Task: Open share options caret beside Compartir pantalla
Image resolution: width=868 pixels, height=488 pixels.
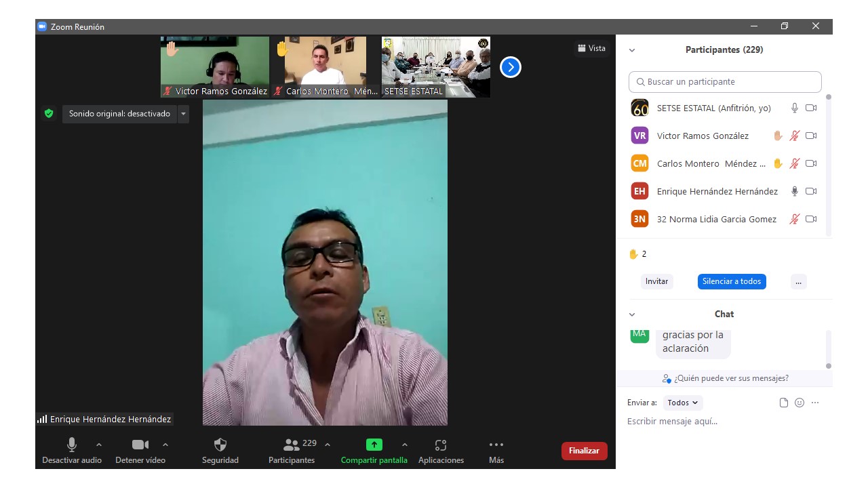Action: (405, 445)
